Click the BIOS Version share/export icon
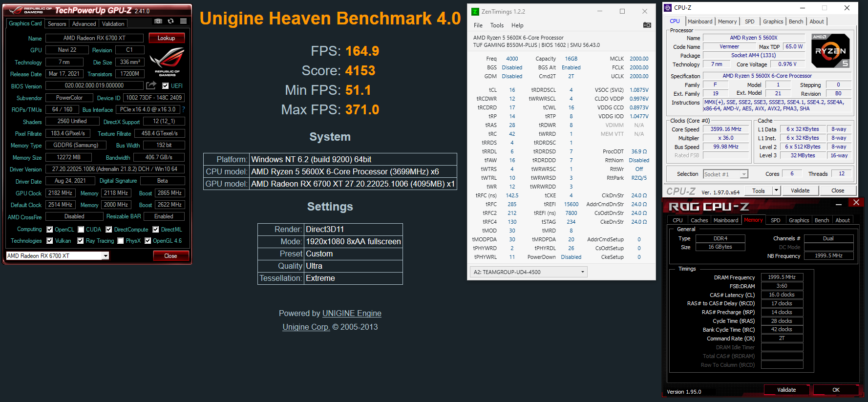The height and width of the screenshot is (402, 868). pos(151,85)
